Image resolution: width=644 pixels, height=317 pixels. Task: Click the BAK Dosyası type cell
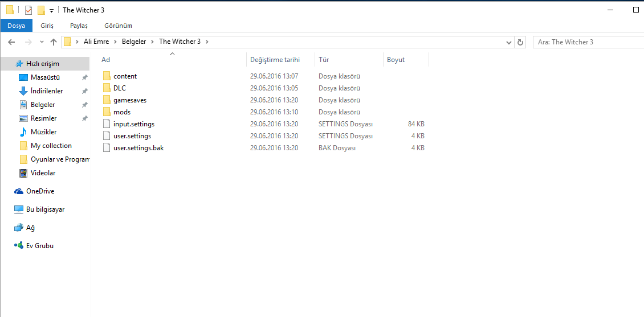coord(337,147)
